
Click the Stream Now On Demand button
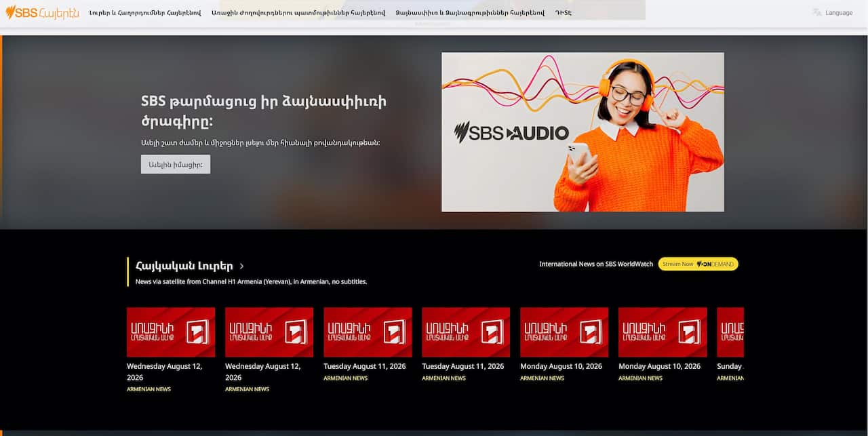coord(698,264)
